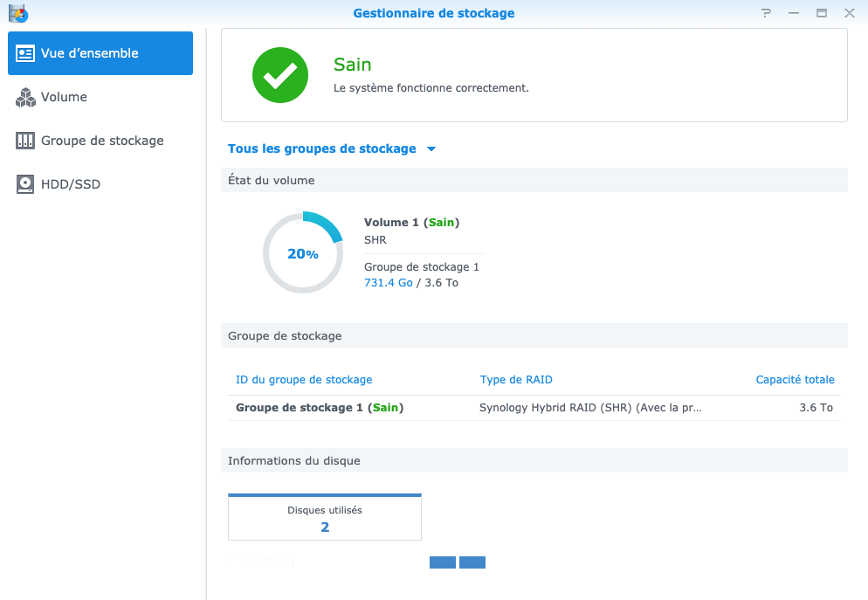Click the Synology Hybrid RAID (SHR) cell
This screenshot has height=600, width=868.
pyautogui.click(x=590, y=408)
